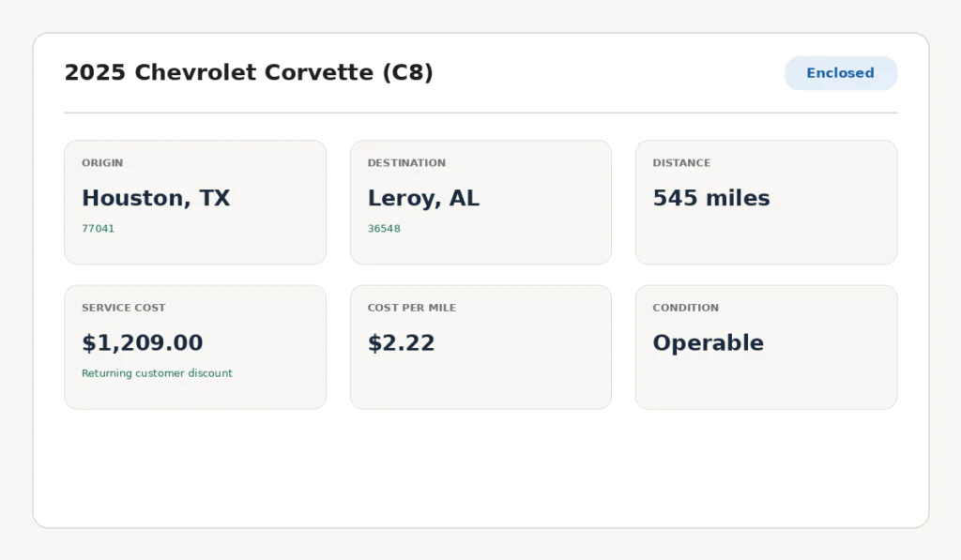
Task: Click the Origin label heading
Action: (102, 163)
